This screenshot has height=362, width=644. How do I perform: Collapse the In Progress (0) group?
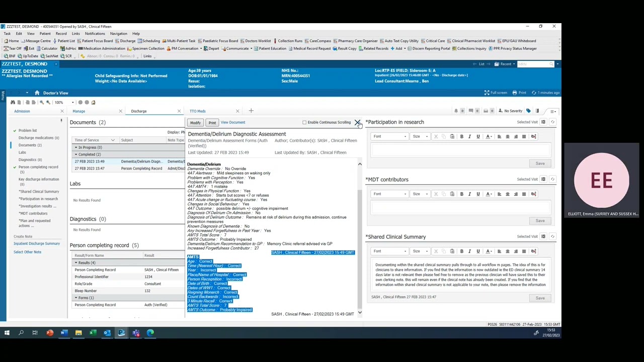[x=76, y=147]
